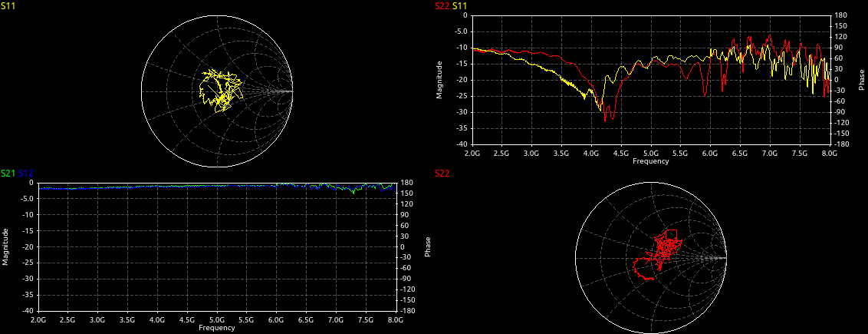Click the Phase axis label of the S21 plot
The height and width of the screenshot is (334, 868).
tap(428, 246)
